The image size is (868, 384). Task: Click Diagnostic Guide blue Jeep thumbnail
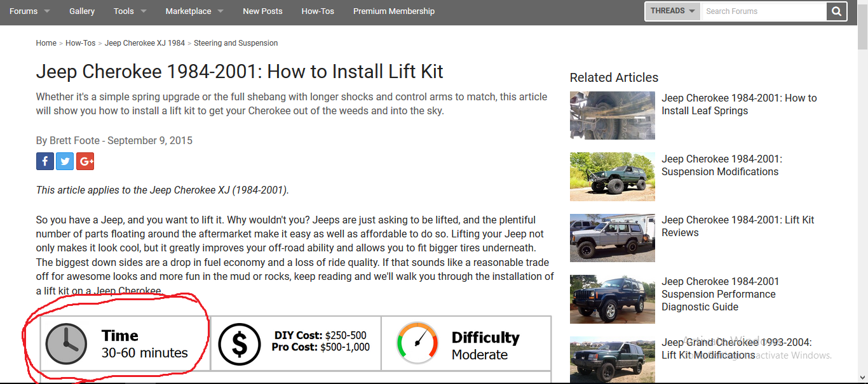613,299
